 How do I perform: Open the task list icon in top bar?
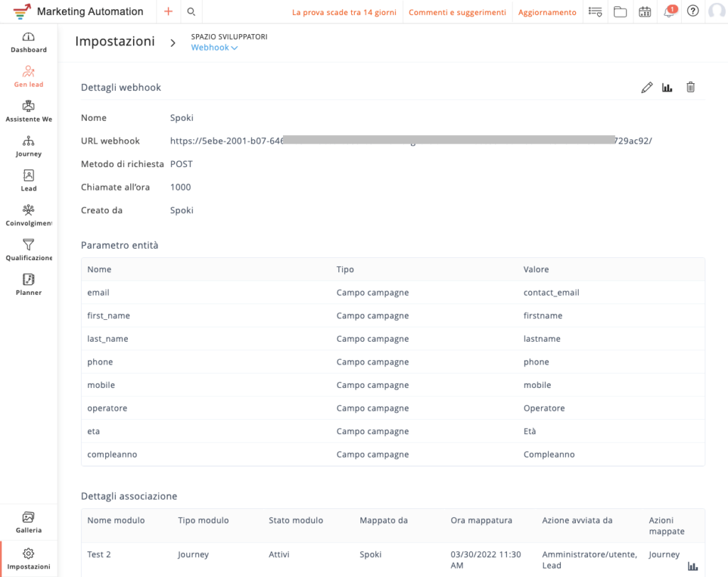[595, 12]
